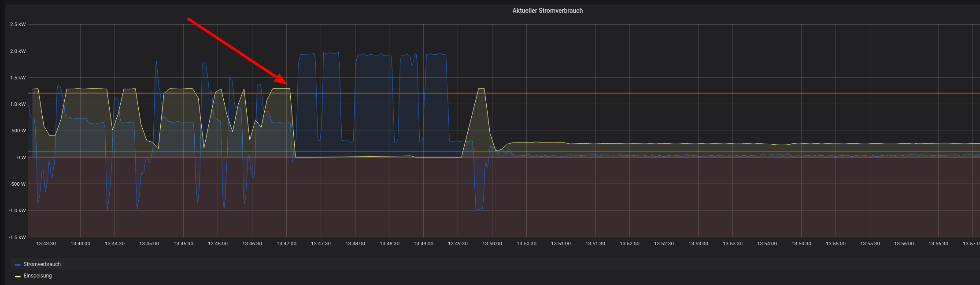The height and width of the screenshot is (285, 980).
Task: Click the 0 W y-axis label
Action: (x=22, y=157)
